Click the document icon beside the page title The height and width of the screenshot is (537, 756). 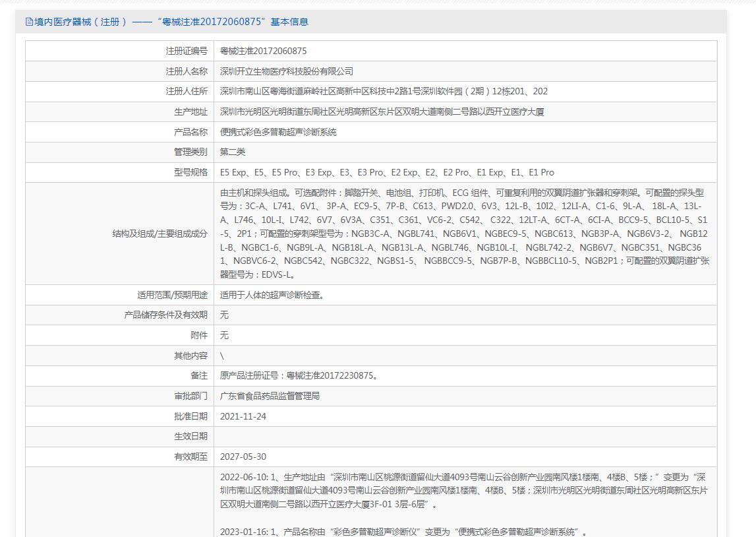29,22
